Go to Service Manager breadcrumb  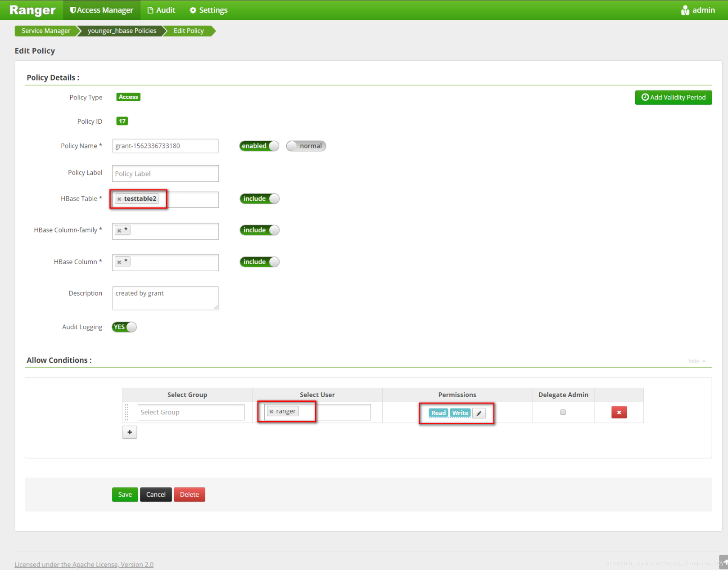(x=46, y=31)
